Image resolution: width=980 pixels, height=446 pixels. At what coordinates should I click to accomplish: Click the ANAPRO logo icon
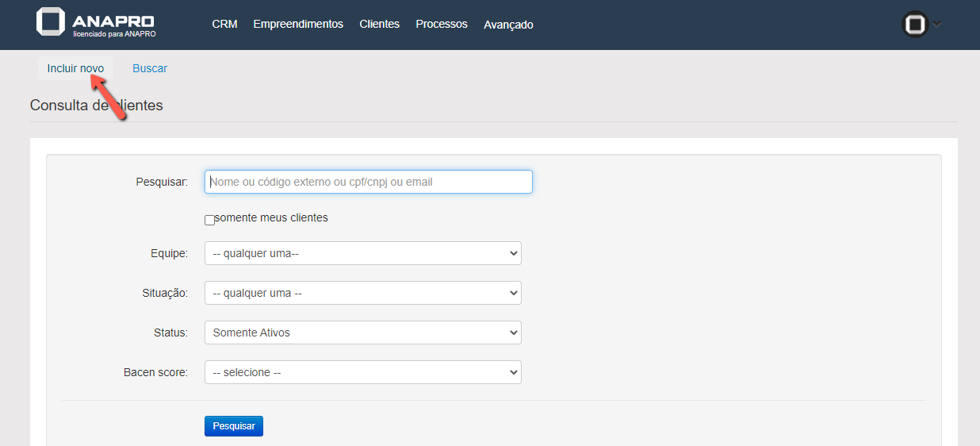pos(52,22)
